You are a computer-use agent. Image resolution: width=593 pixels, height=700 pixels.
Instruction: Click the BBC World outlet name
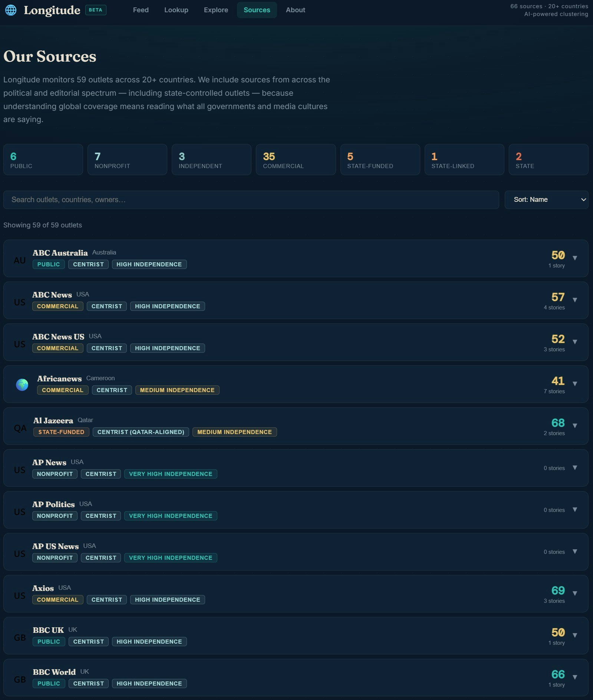54,672
